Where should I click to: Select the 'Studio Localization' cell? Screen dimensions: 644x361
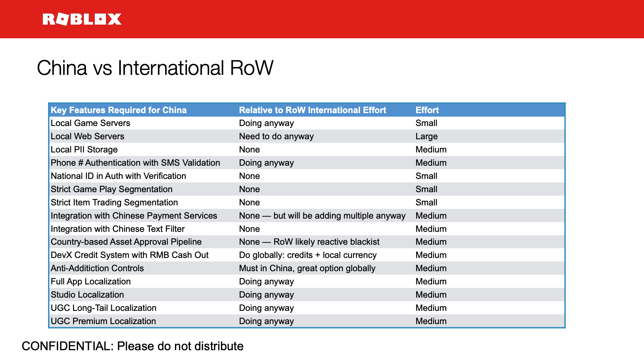click(x=87, y=295)
